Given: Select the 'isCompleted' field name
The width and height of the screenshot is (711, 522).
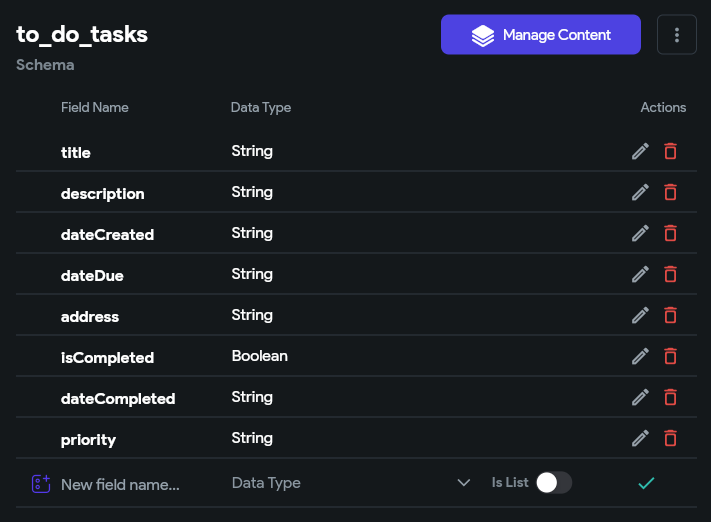Looking at the screenshot, I should pyautogui.click(x=107, y=358).
